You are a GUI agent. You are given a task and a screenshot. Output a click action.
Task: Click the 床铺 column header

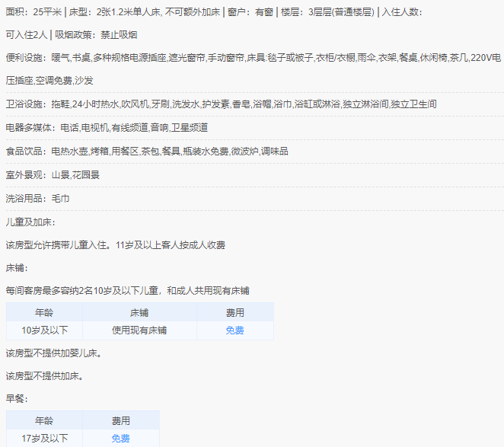coord(139,312)
